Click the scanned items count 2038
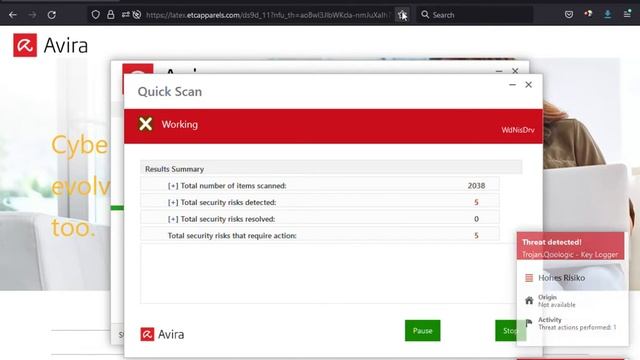Viewport: 640px width, 360px height. tap(476, 186)
